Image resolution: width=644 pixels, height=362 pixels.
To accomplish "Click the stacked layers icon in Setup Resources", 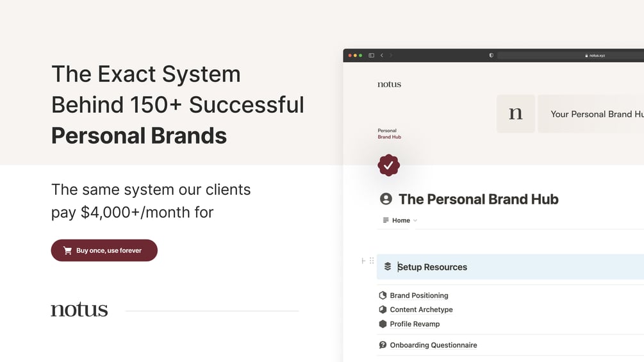I will point(388,267).
